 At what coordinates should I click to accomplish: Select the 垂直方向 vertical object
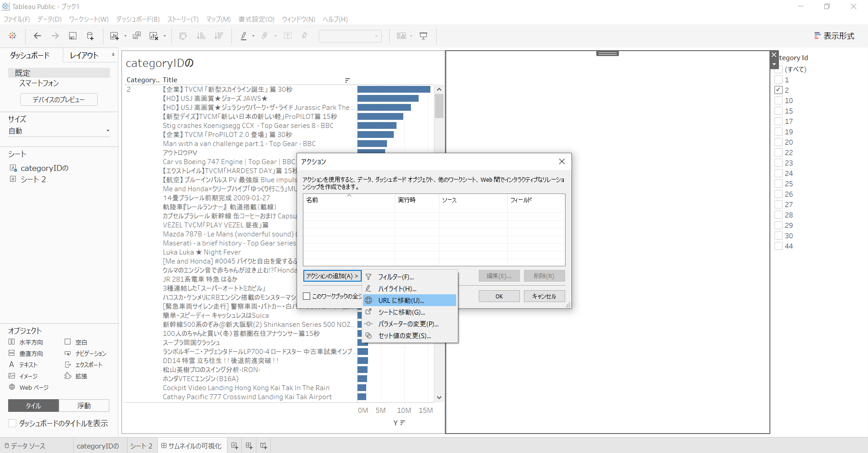click(x=26, y=354)
